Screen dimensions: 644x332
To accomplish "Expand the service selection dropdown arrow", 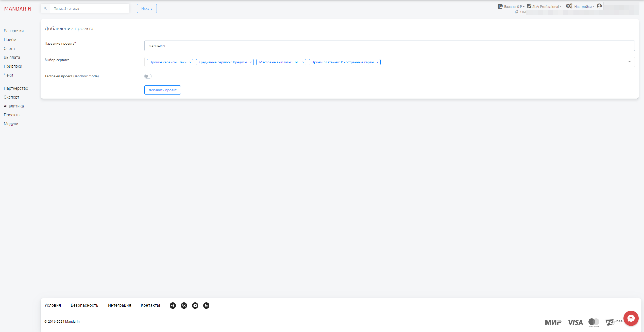I will pos(629,62).
